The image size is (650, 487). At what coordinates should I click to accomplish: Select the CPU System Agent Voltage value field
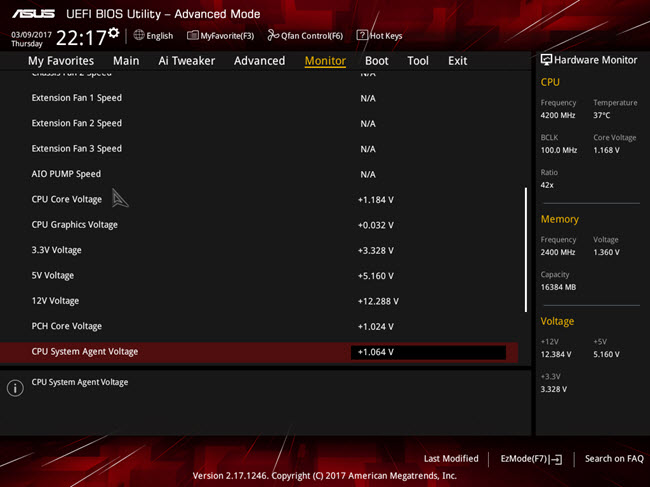click(x=428, y=352)
